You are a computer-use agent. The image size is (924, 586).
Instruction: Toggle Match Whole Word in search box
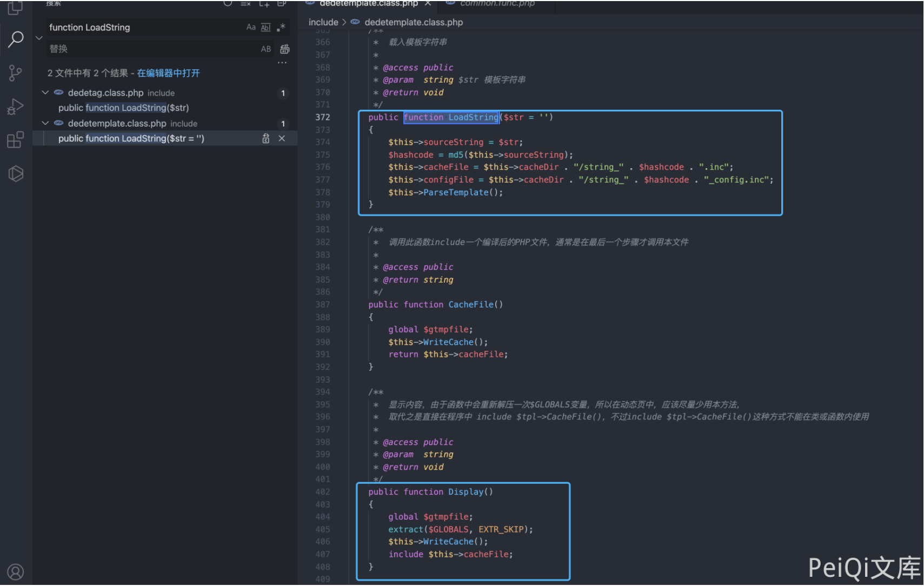pos(265,28)
